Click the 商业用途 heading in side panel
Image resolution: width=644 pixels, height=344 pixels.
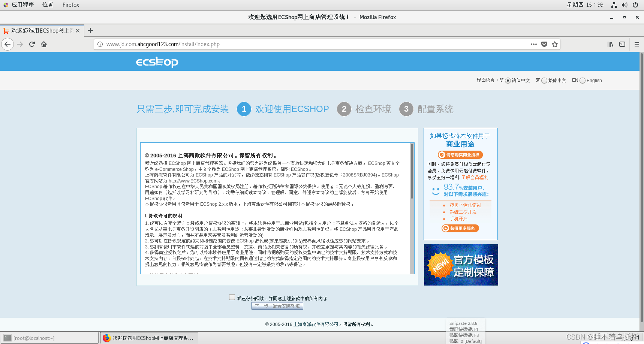[460, 144]
